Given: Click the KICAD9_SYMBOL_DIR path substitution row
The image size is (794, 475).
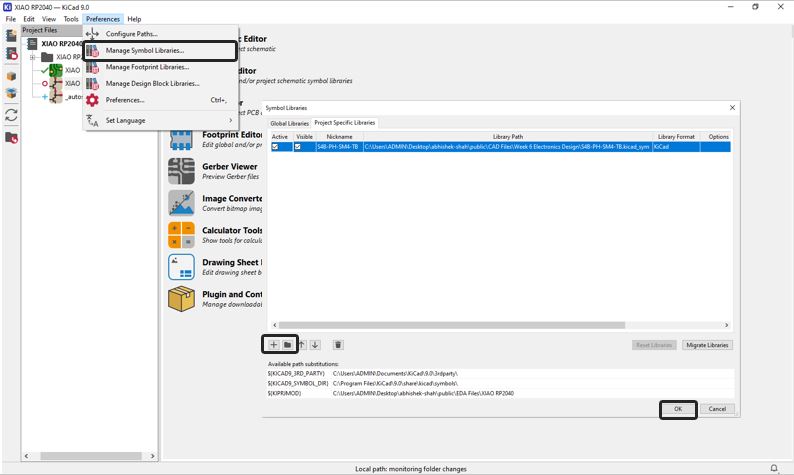Looking at the screenshot, I should (500, 383).
